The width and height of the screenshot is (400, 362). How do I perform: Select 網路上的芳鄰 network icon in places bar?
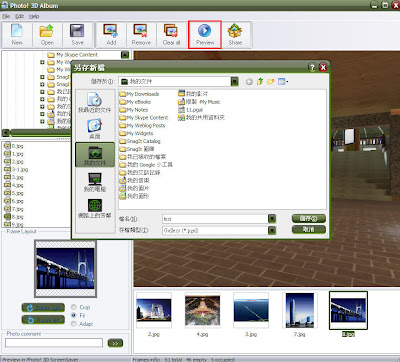[95, 209]
